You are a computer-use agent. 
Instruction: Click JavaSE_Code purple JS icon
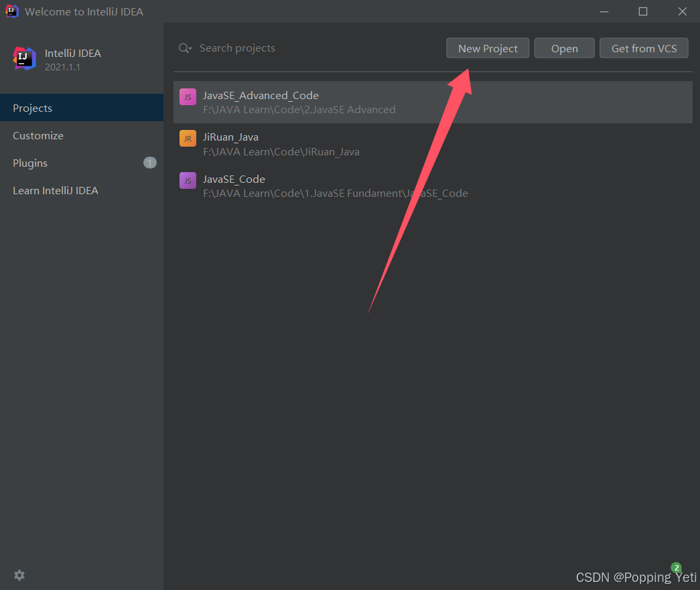(x=188, y=180)
